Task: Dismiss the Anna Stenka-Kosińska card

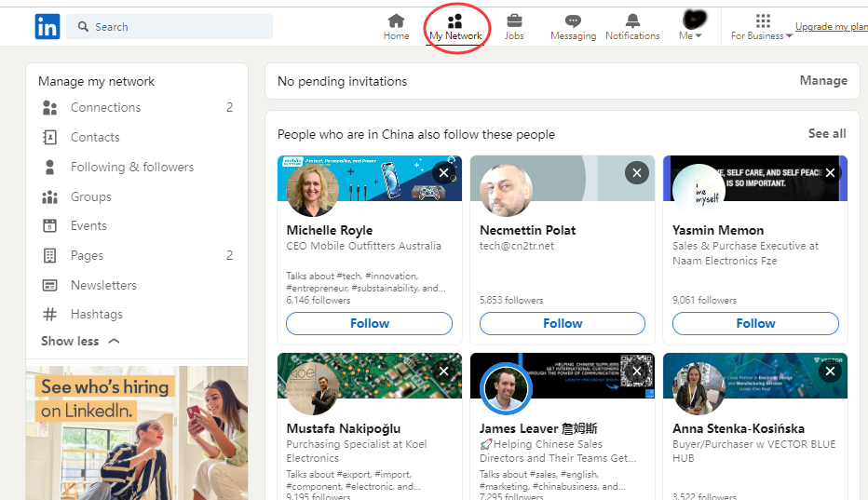Action: point(830,371)
